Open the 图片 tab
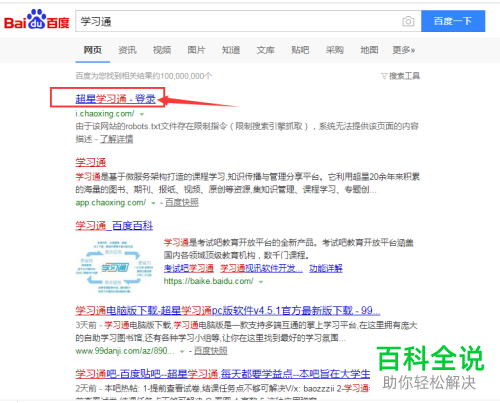This screenshot has width=500, height=403. point(196,50)
